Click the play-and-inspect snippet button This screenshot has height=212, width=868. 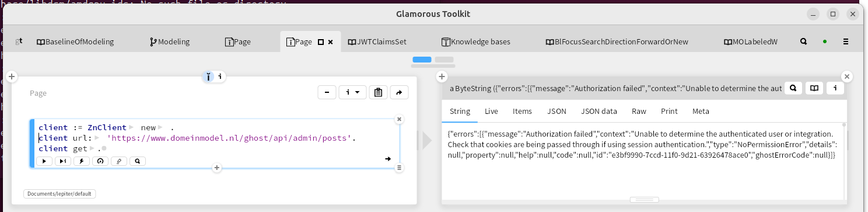pos(62,161)
